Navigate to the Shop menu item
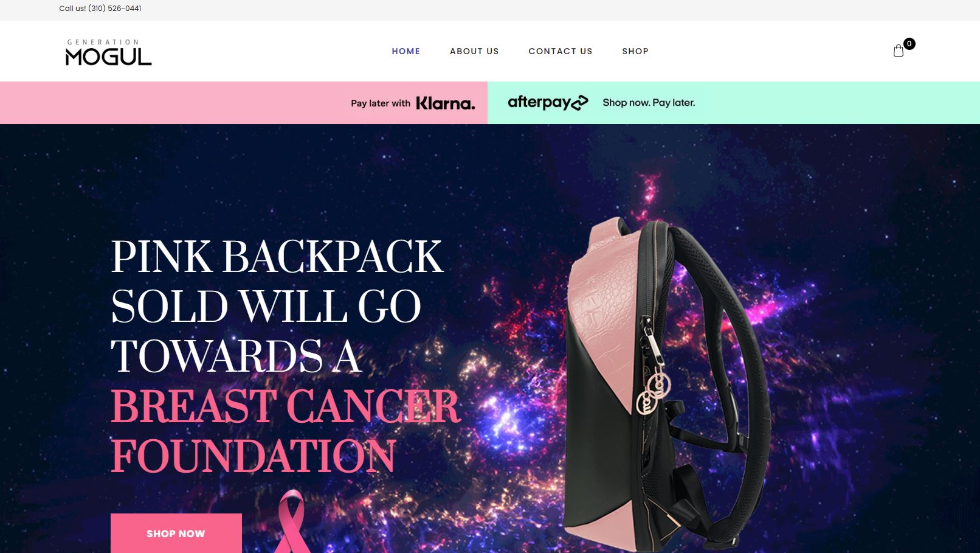980x553 pixels. pos(635,51)
